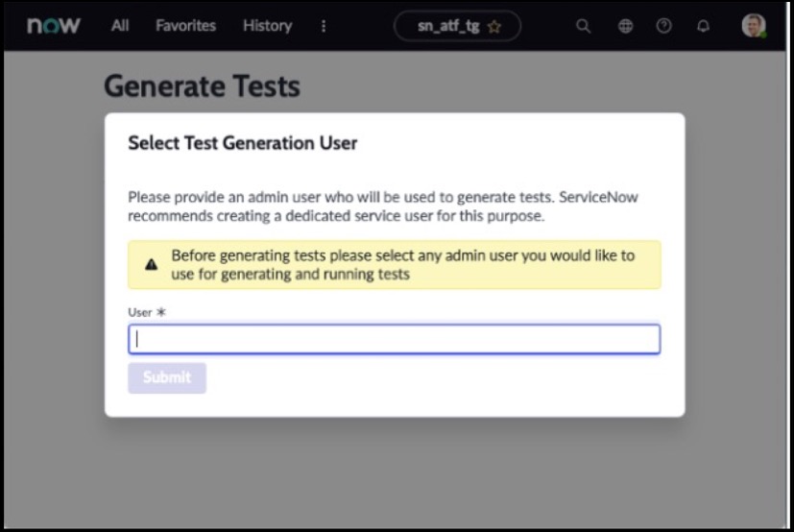Click the warning triangle icon in the banner
The width and height of the screenshot is (794, 532).
[x=151, y=265]
